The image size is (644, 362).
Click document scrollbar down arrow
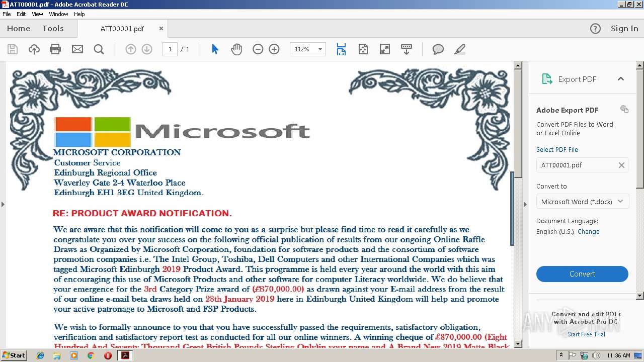[x=518, y=343]
